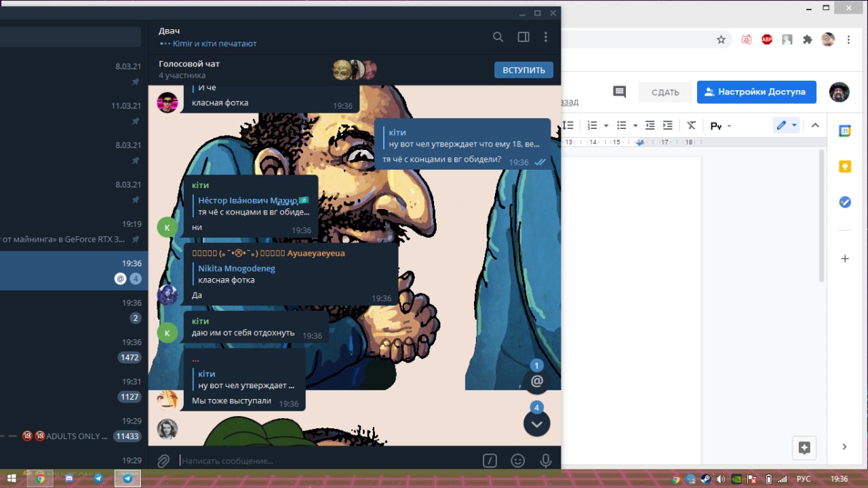Click green K avatar beside даю им от себя отдохнуть
The image size is (868, 488).
click(x=167, y=333)
